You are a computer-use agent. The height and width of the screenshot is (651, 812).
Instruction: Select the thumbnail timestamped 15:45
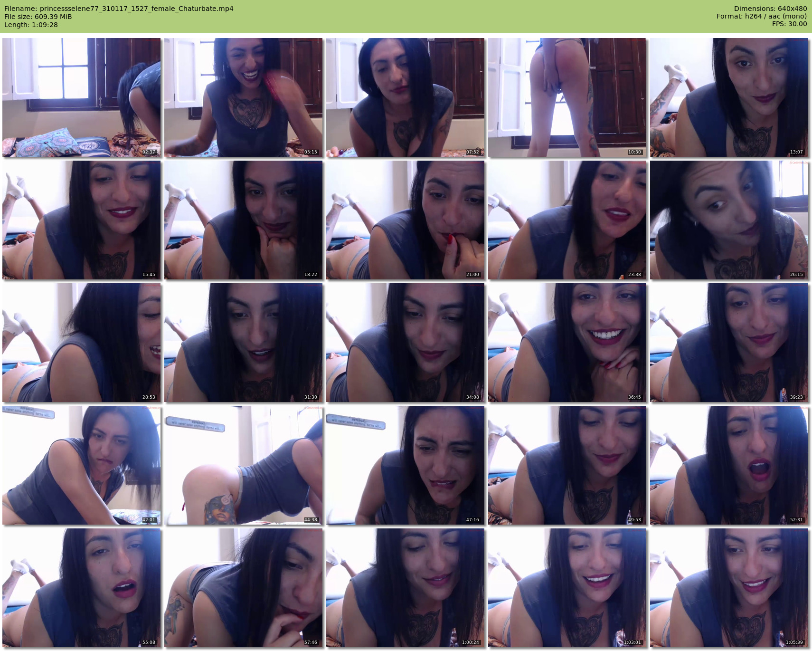pos(81,220)
